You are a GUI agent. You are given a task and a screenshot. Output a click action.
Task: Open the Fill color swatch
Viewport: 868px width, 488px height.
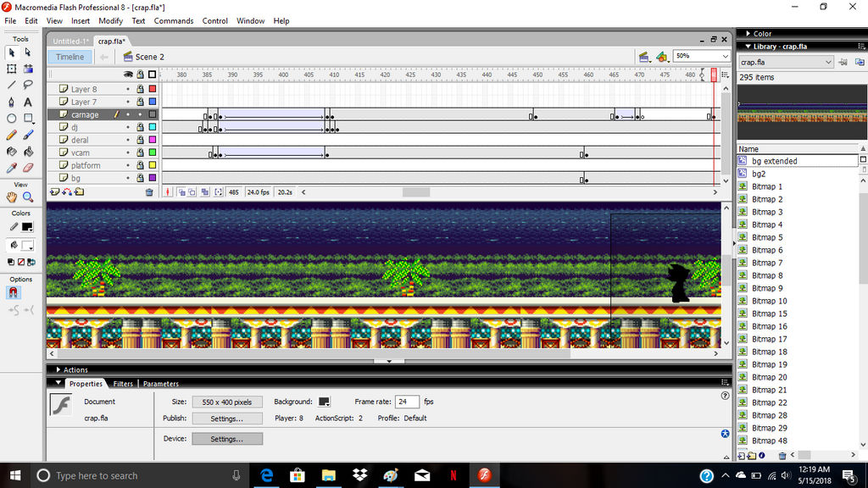click(x=26, y=245)
